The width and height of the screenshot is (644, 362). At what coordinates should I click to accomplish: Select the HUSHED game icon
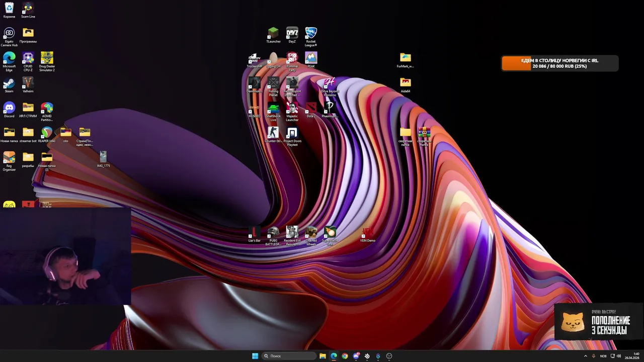click(x=255, y=110)
